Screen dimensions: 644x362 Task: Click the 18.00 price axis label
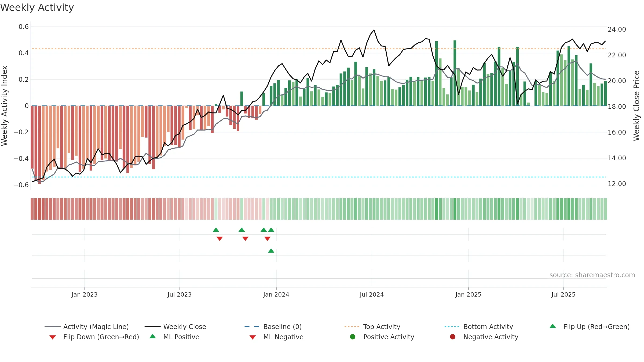coord(617,106)
